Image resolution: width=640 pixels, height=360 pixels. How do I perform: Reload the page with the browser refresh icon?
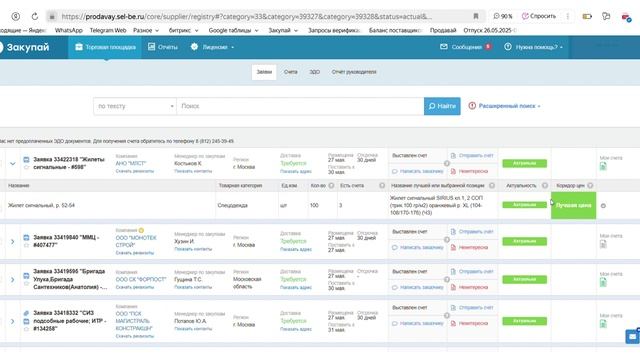(x=35, y=16)
